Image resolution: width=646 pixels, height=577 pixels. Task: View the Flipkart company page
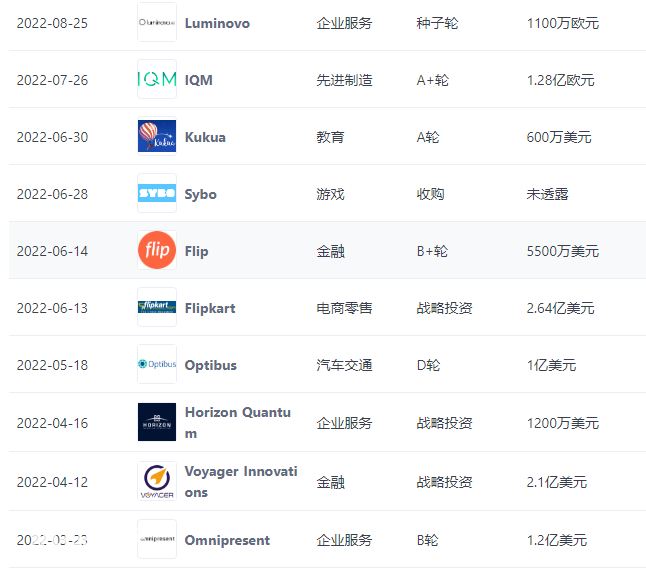coord(210,308)
